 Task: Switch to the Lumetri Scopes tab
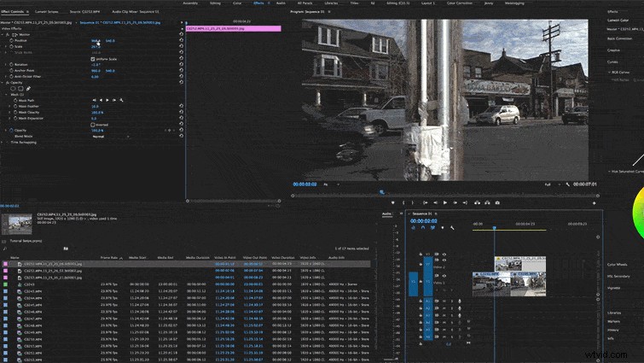click(46, 11)
